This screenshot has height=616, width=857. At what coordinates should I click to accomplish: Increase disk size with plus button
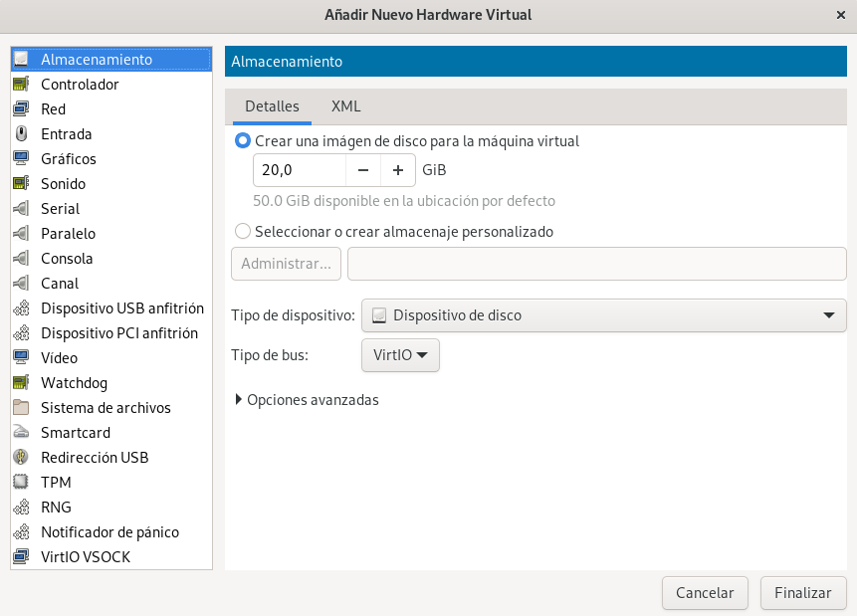point(398,170)
